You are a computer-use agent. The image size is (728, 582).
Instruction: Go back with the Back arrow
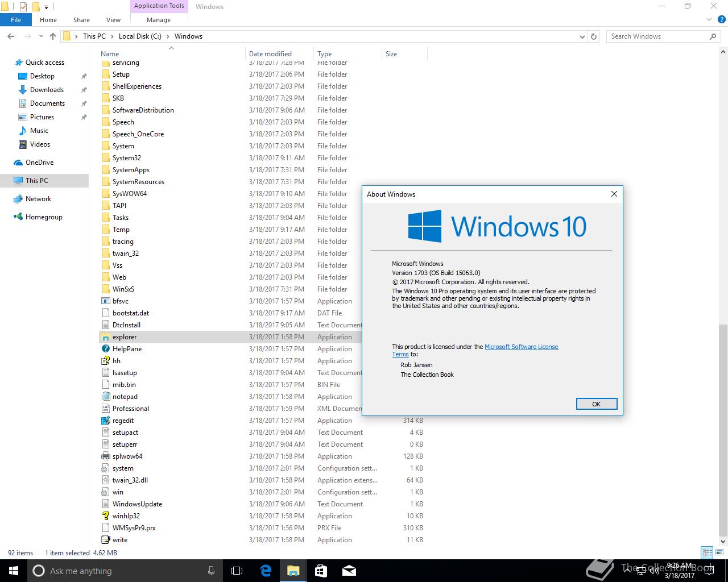(x=11, y=36)
